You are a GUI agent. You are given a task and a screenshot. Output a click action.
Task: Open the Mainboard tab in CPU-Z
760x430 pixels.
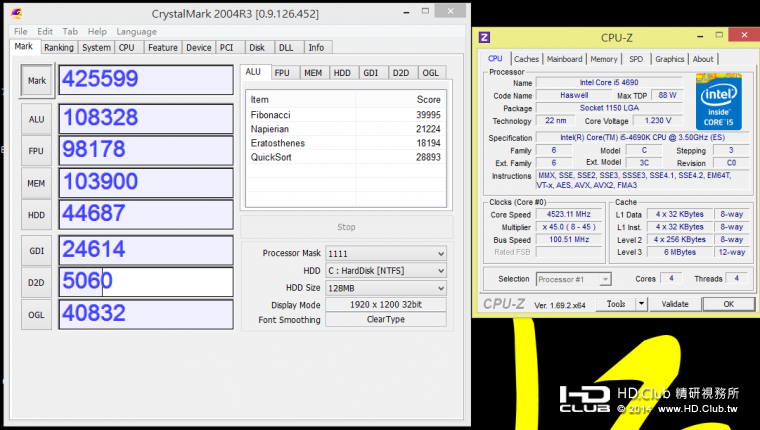[565, 59]
